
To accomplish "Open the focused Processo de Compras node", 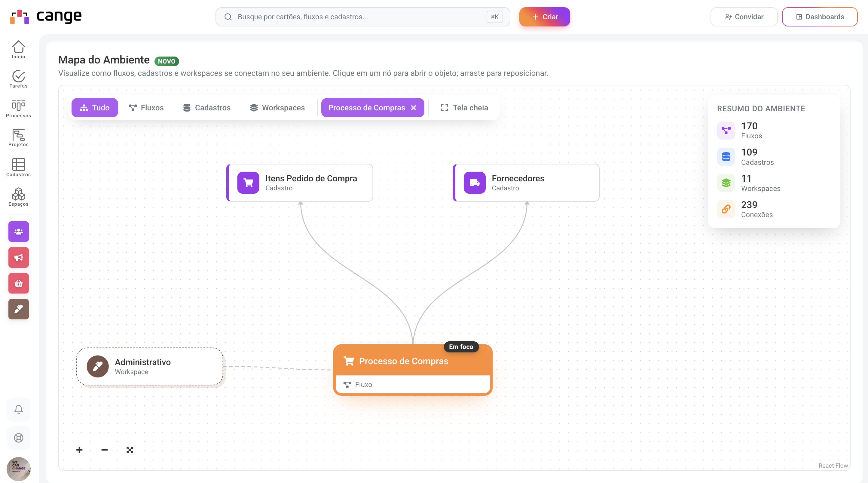I will pyautogui.click(x=413, y=370).
